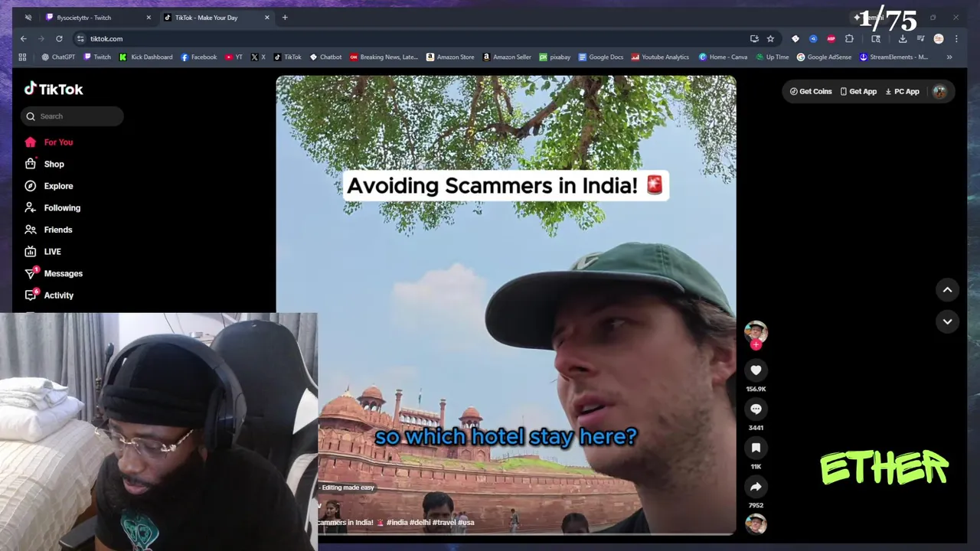This screenshot has height=551, width=980.
Task: Open the LIVE section
Action: click(43, 252)
